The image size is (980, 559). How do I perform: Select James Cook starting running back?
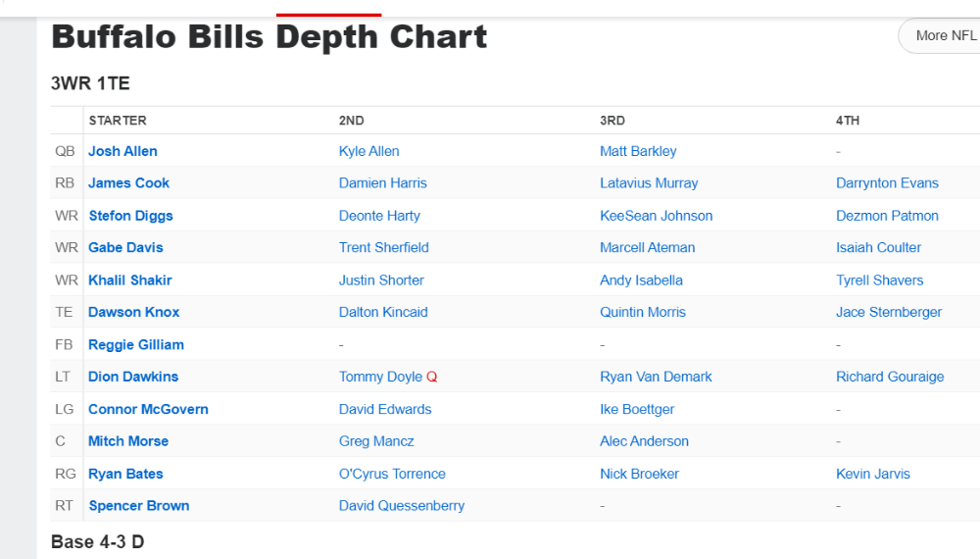pyautogui.click(x=128, y=183)
